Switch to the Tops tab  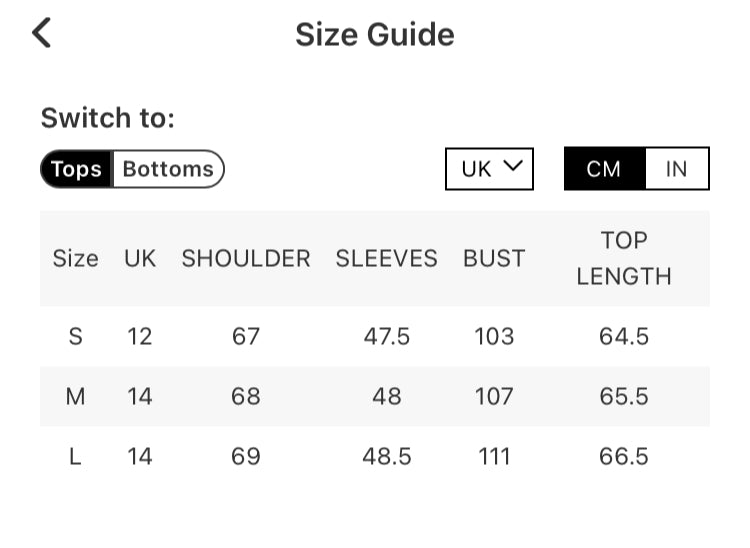pos(77,169)
